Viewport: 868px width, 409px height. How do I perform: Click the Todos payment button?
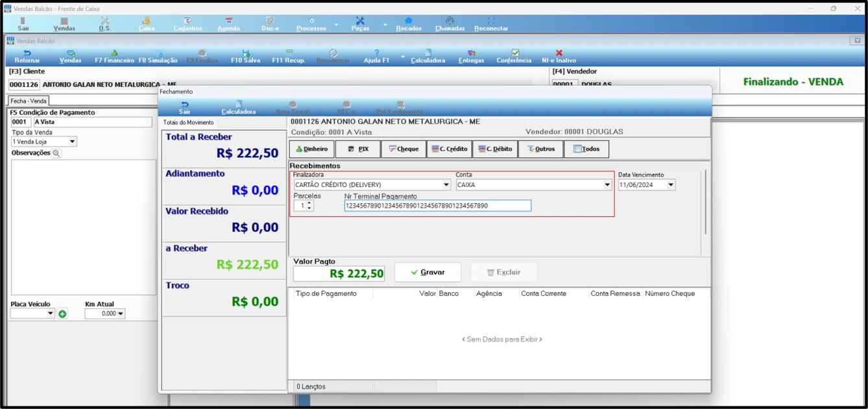586,149
